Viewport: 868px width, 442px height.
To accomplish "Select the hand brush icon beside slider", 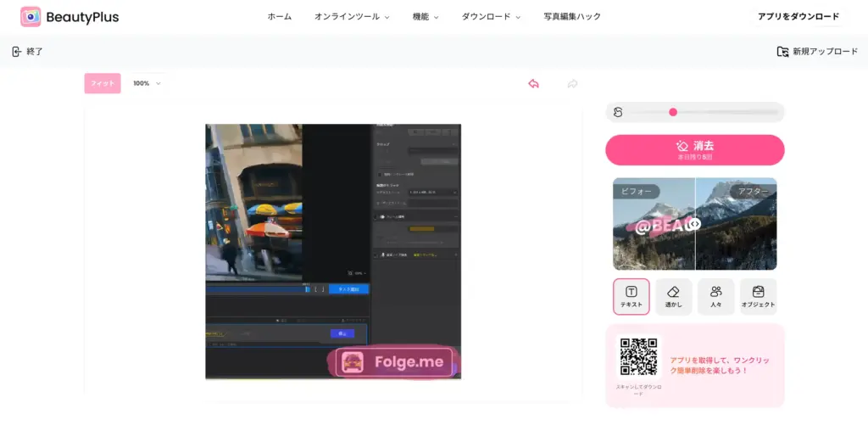I will click(x=619, y=112).
